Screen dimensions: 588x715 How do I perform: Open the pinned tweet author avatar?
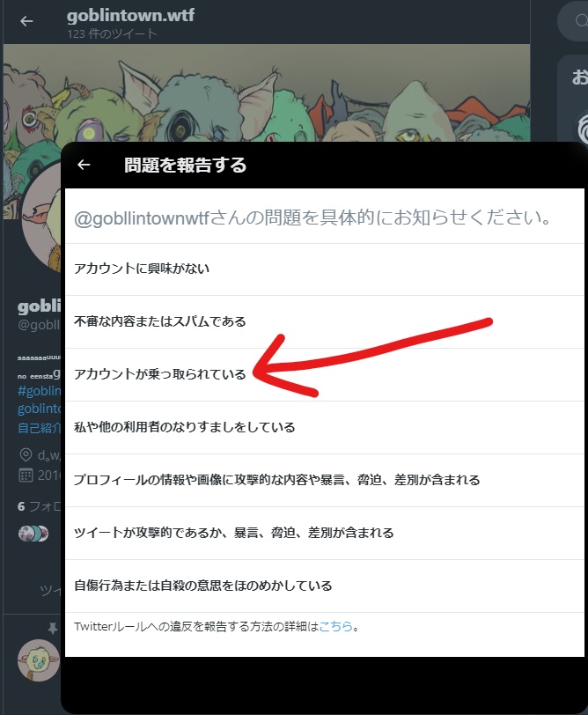click(38, 660)
